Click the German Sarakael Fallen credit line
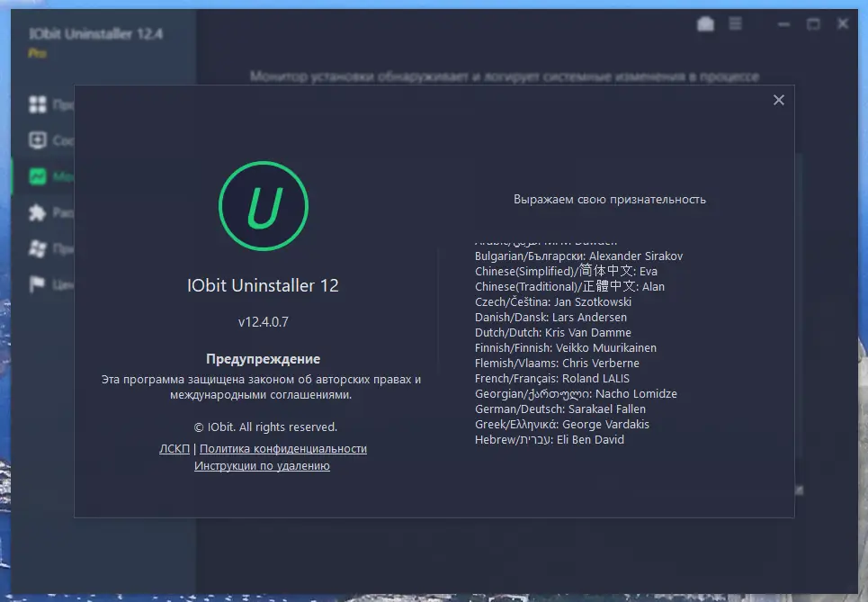 tap(560, 409)
